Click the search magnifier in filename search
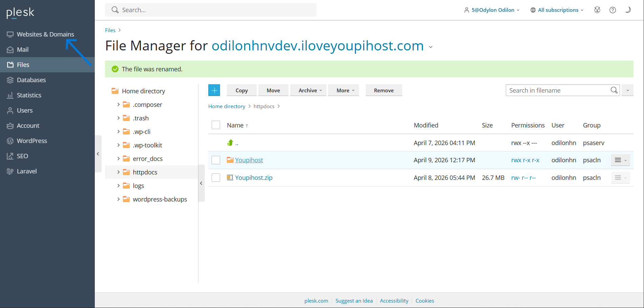 [614, 90]
